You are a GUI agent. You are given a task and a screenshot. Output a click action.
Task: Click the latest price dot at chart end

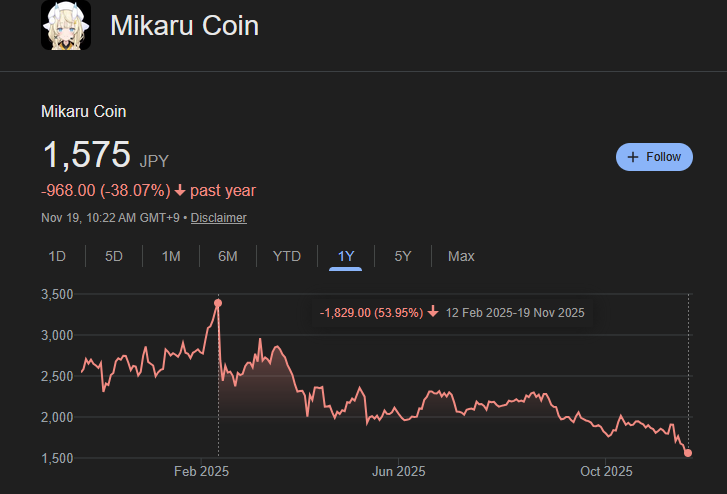pyautogui.click(x=688, y=453)
